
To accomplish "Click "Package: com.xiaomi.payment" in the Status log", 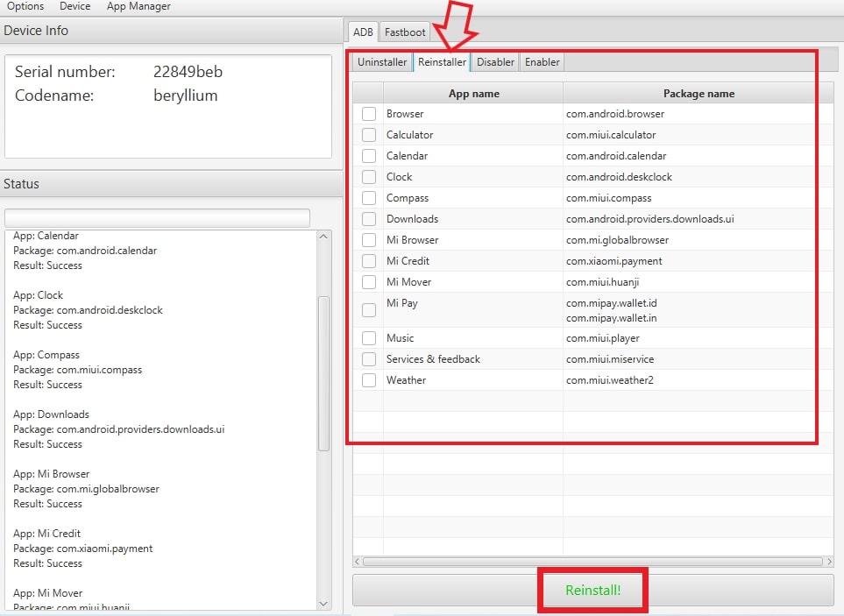I will (x=83, y=549).
